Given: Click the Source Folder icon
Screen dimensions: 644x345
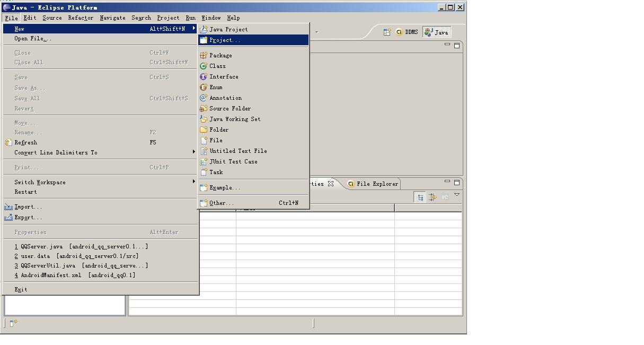Looking at the screenshot, I should pyautogui.click(x=204, y=108).
